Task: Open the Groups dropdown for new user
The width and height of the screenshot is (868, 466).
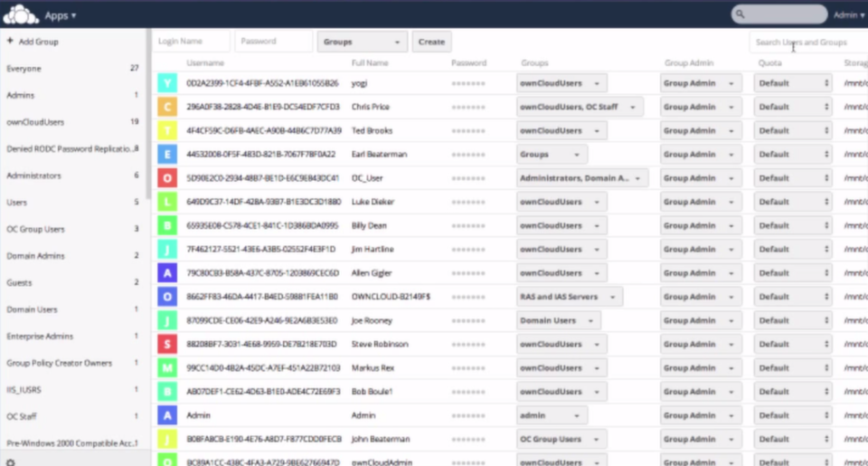Action: click(x=362, y=42)
